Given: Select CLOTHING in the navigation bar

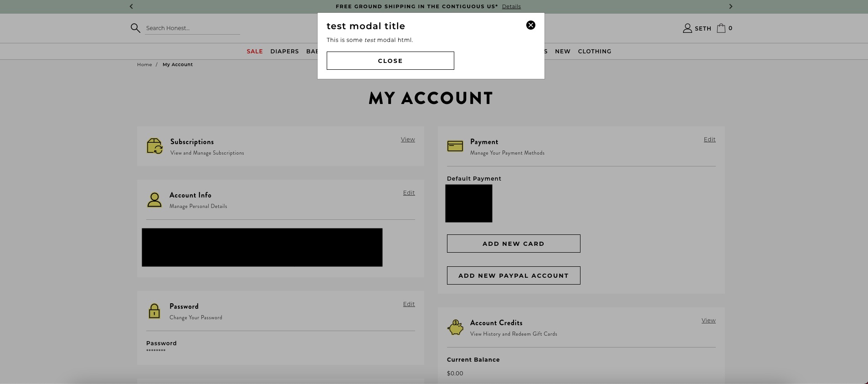Looking at the screenshot, I should coord(594,52).
